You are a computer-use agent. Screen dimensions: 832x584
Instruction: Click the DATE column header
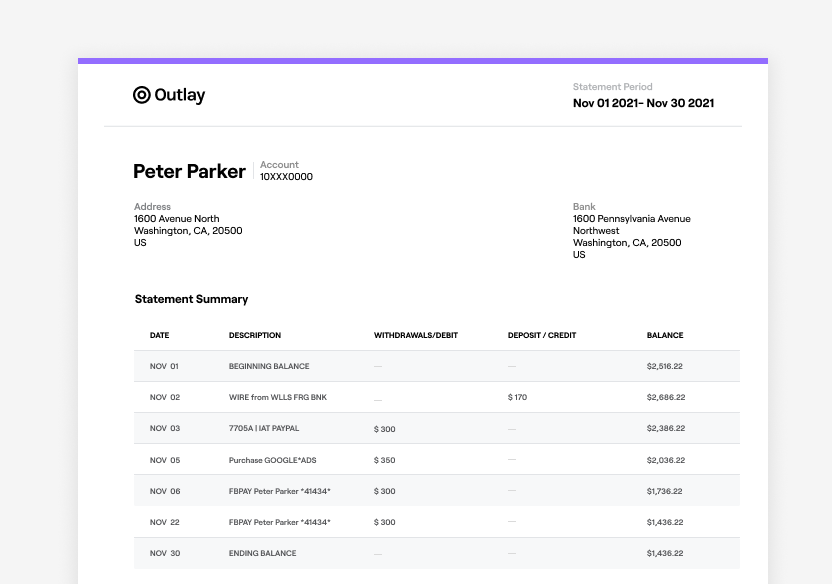[159, 335]
